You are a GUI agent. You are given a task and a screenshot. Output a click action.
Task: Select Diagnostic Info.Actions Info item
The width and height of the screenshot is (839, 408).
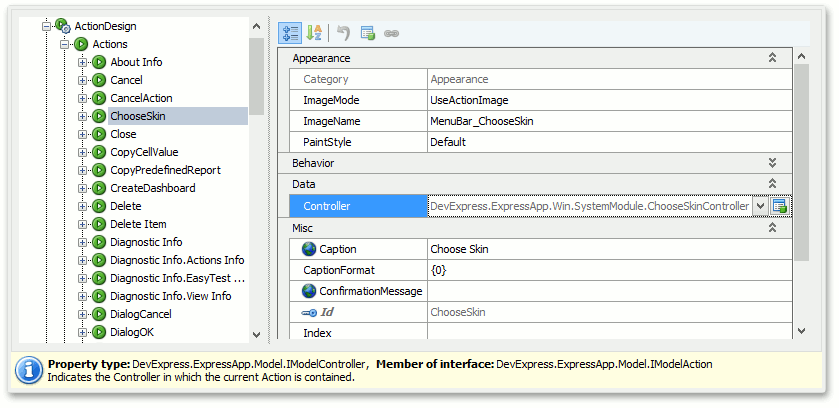click(177, 260)
